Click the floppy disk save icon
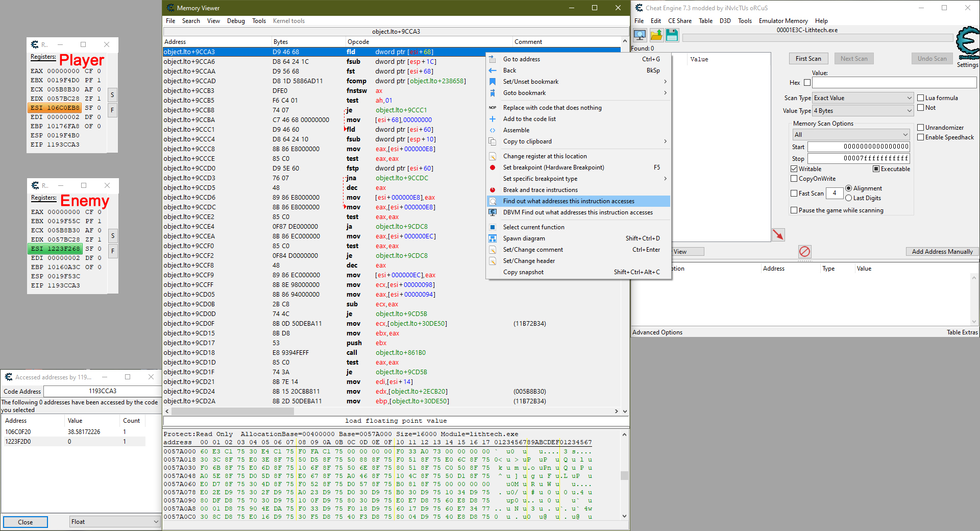This screenshot has height=531, width=980. coord(672,35)
